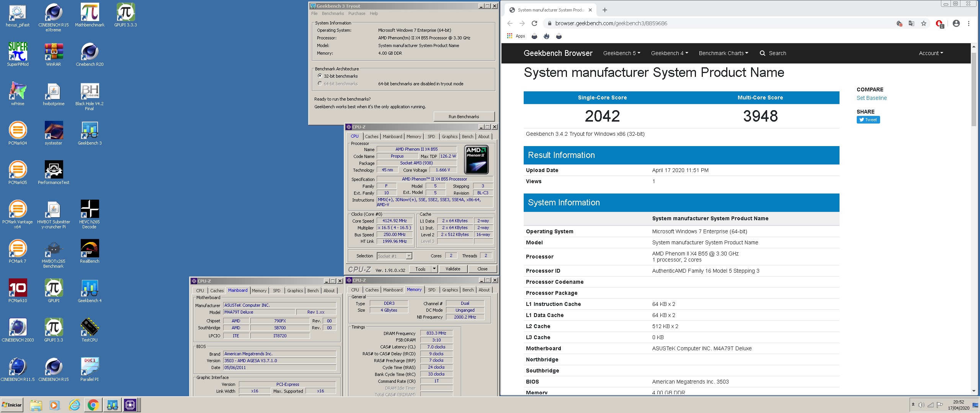The image size is (980, 413).
Task: Open HWBOTx265 Benchmark desktop icon
Action: 54,254
